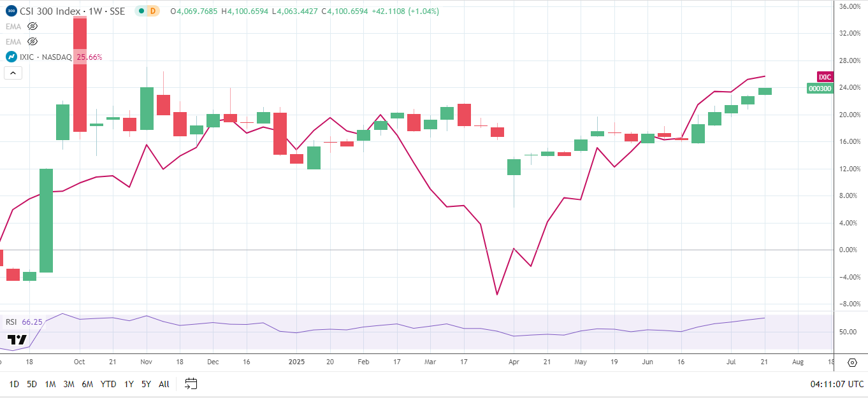
Task: Click the IXIC NASDAQ symbol logo
Action: [11, 57]
